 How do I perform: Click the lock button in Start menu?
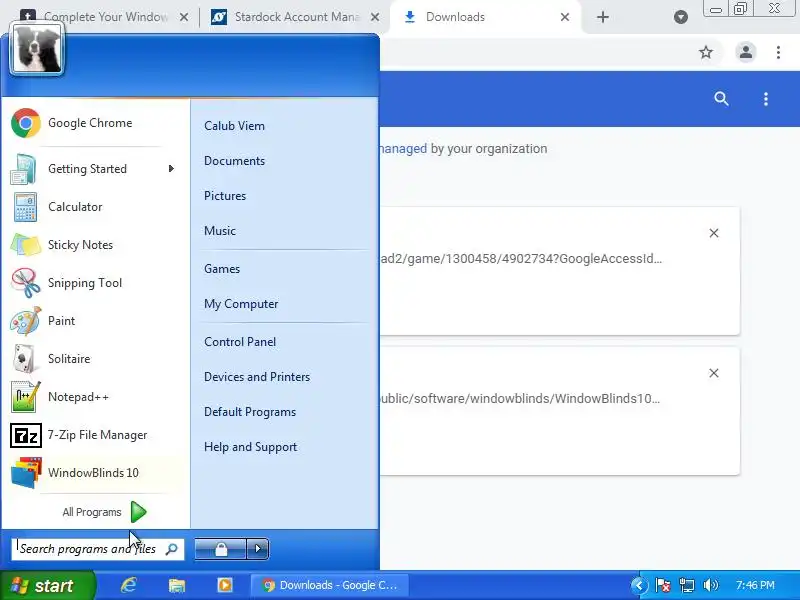pyautogui.click(x=220, y=549)
